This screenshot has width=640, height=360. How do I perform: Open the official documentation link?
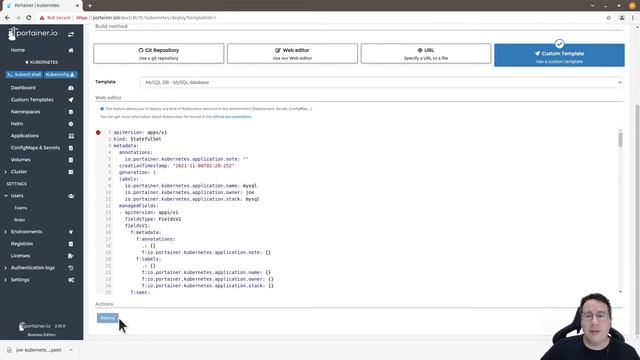tap(232, 117)
